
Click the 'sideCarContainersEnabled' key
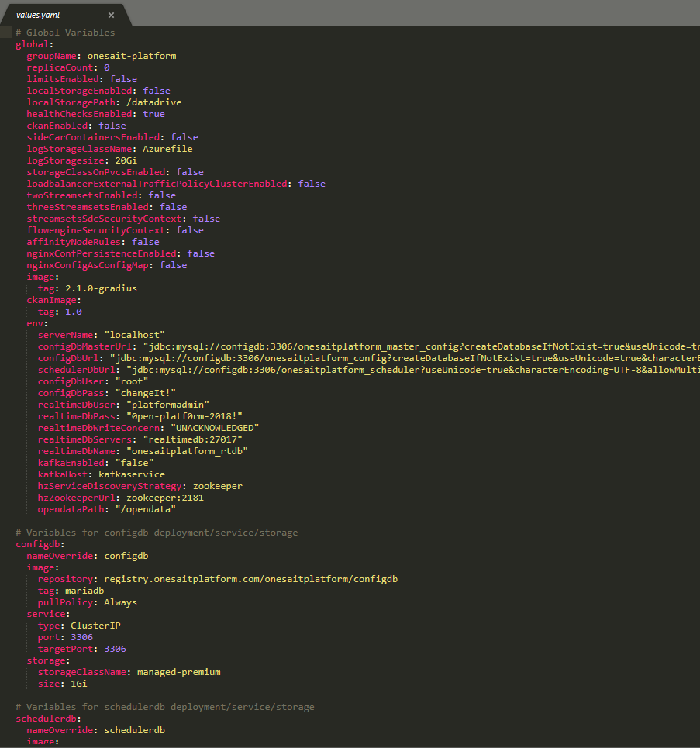click(93, 137)
